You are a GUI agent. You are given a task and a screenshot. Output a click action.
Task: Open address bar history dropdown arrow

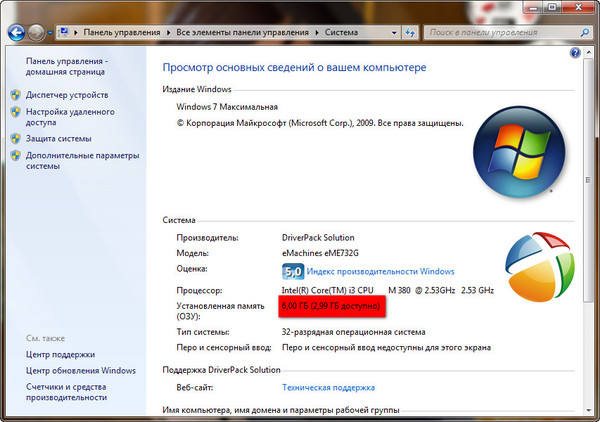click(394, 33)
